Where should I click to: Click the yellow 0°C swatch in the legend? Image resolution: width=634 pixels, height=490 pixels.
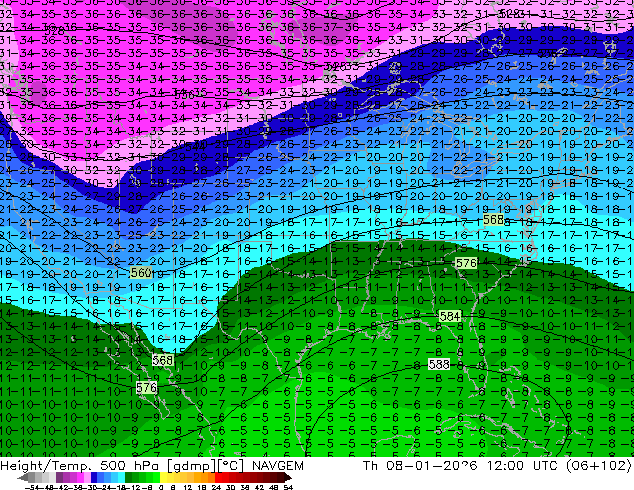(163, 477)
